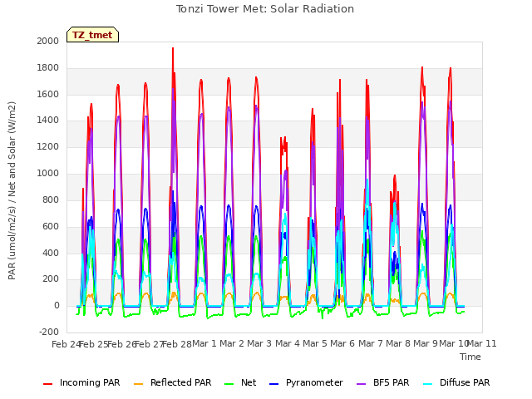Screen dimensions: 532x399
Task: Click the y-axis tick label 1000
Action: [48, 174]
